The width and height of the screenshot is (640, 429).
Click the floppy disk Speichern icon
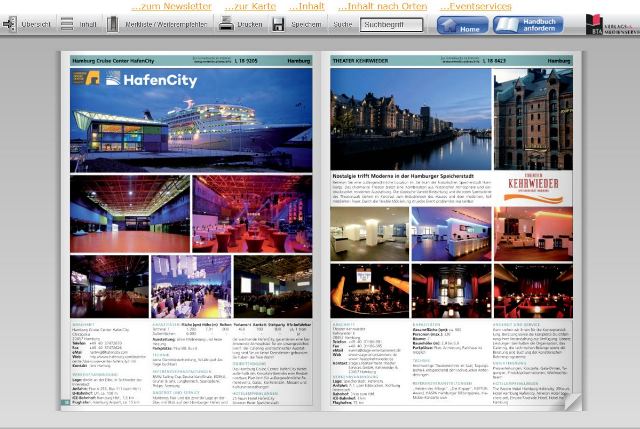coord(278,24)
